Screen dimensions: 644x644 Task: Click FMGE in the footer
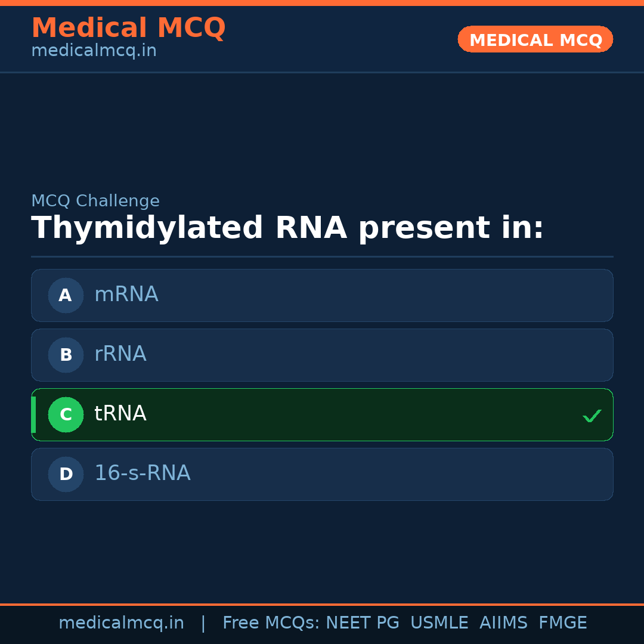coord(563,623)
